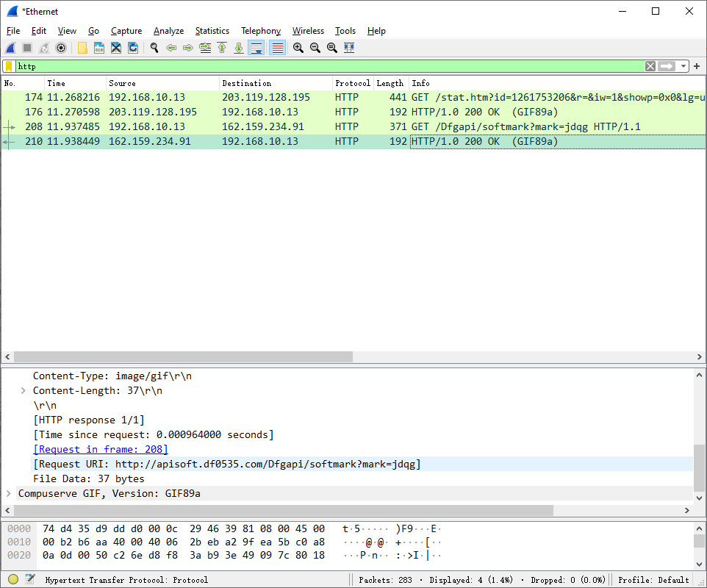
Task: Add a display filter button
Action: (697, 66)
